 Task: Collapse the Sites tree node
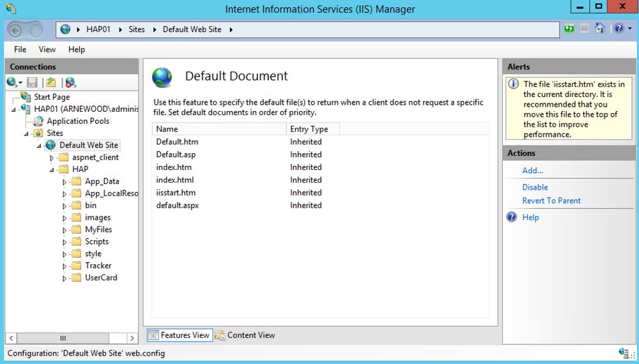click(26, 134)
